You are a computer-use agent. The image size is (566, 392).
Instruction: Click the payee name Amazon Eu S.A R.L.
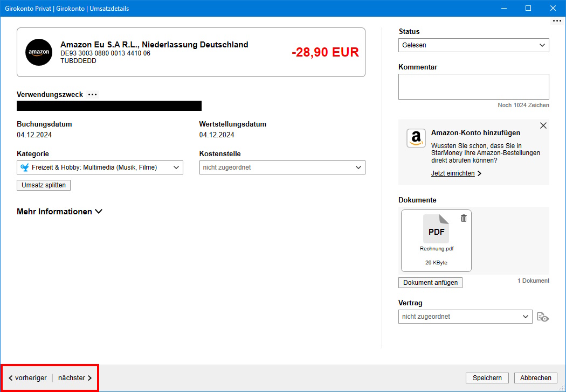[x=154, y=45]
